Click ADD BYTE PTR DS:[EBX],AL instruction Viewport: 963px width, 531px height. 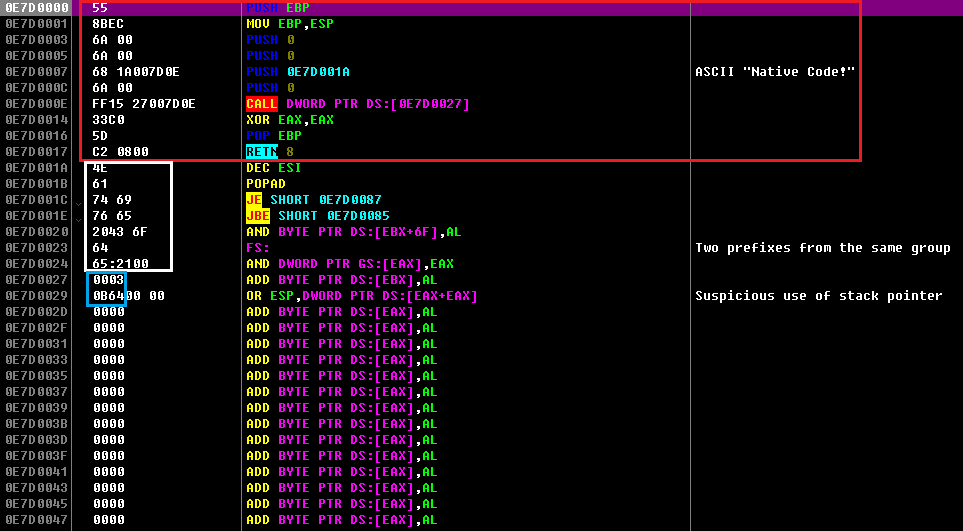click(342, 279)
